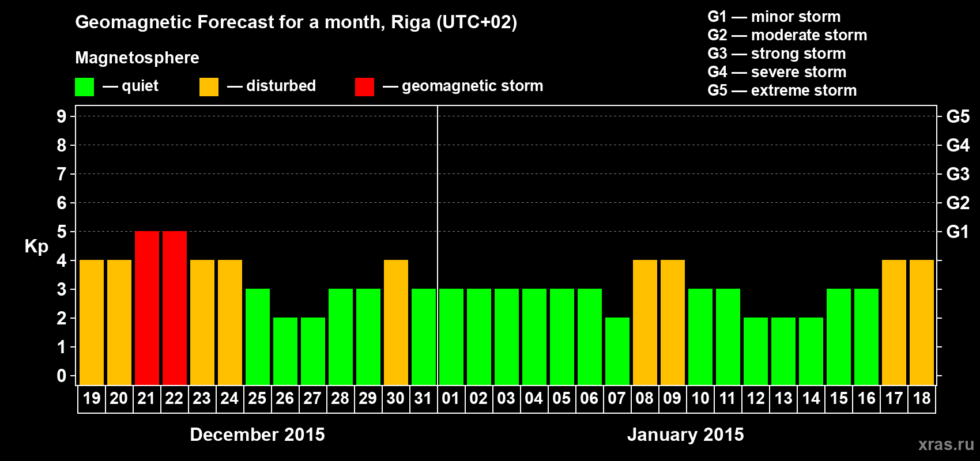980x461 pixels.
Task: Click the orange disturbed legend swatch
Action: [x=209, y=87]
